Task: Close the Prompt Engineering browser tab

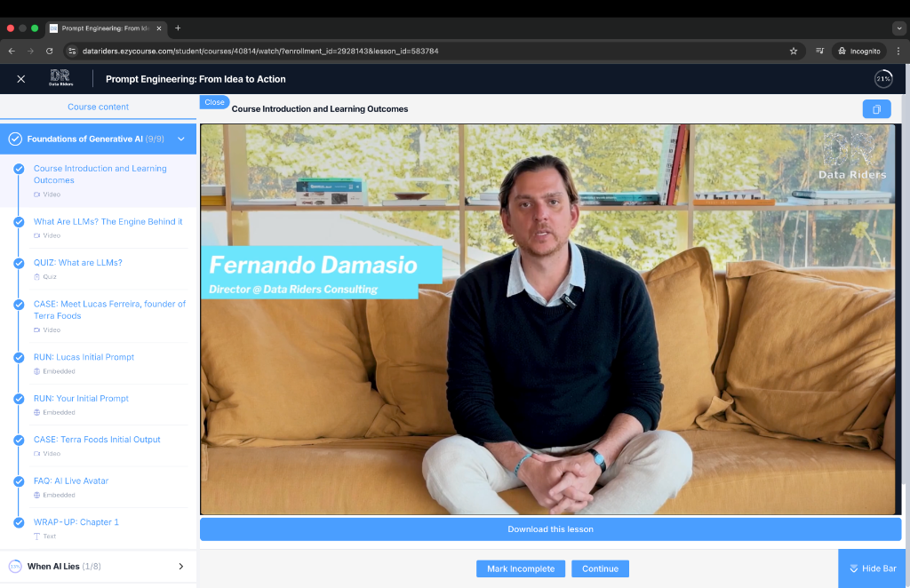Action: click(159, 28)
